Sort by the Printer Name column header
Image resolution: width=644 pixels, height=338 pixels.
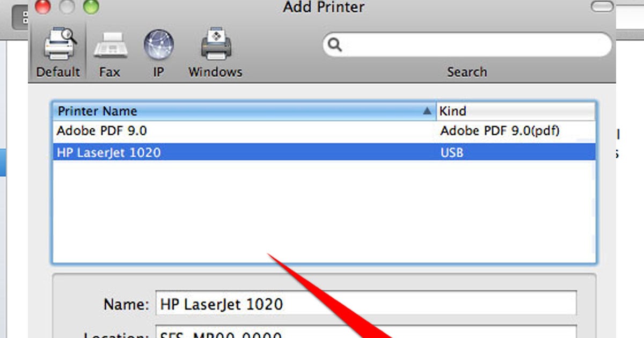coord(244,111)
